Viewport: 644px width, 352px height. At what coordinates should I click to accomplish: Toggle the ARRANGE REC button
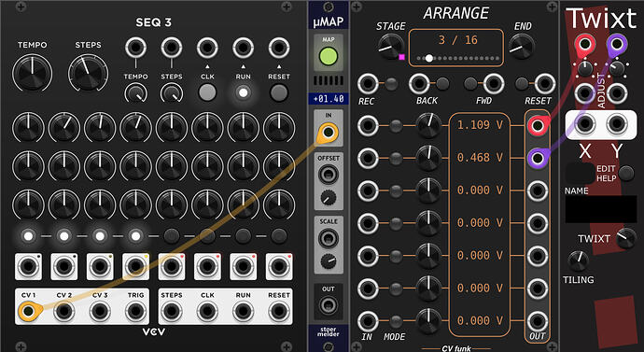click(391, 84)
